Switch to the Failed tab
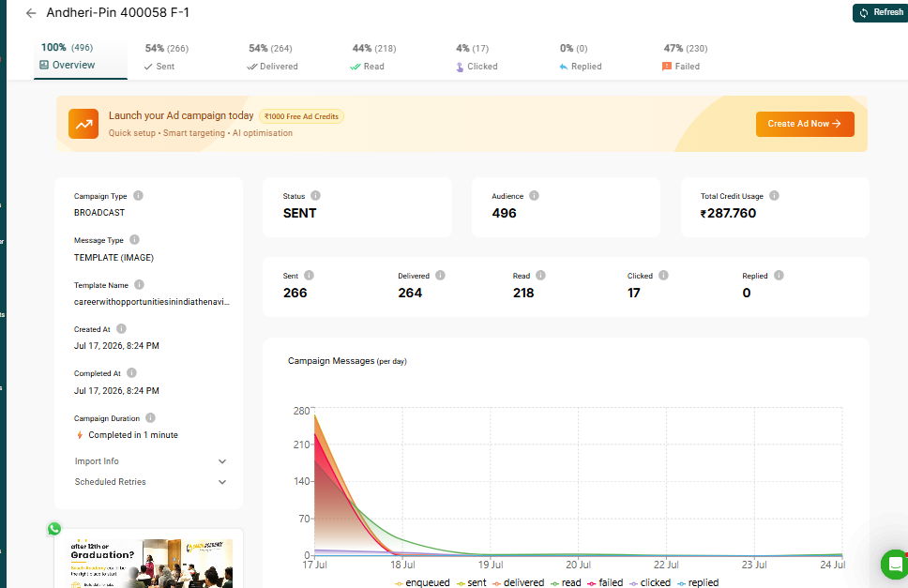 tap(685, 57)
